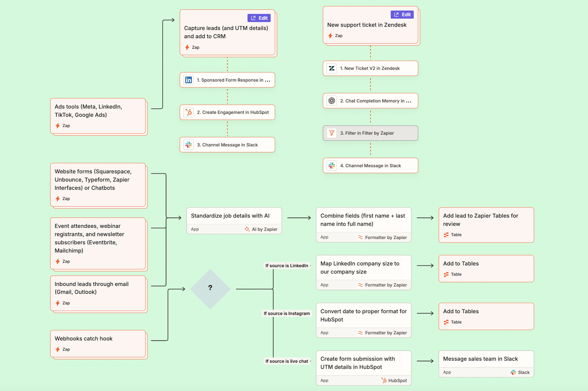The height and width of the screenshot is (391, 588).
Task: Click the Zendesk icon in New Ticket V2 step
Action: (x=332, y=68)
